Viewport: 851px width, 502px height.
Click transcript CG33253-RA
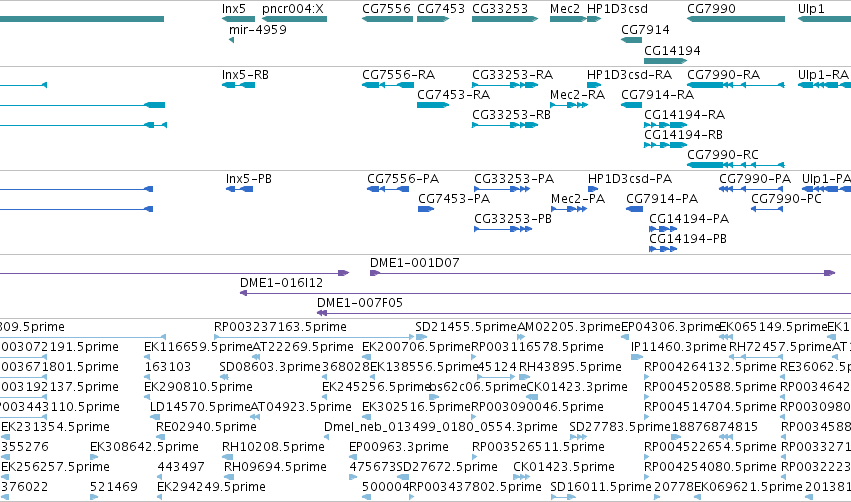click(505, 85)
